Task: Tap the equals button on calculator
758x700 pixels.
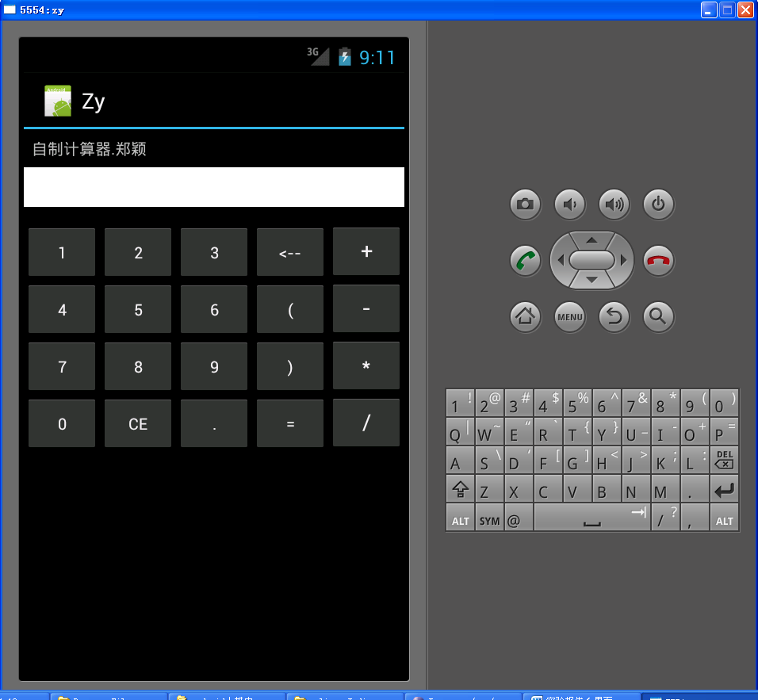Action: coord(290,424)
